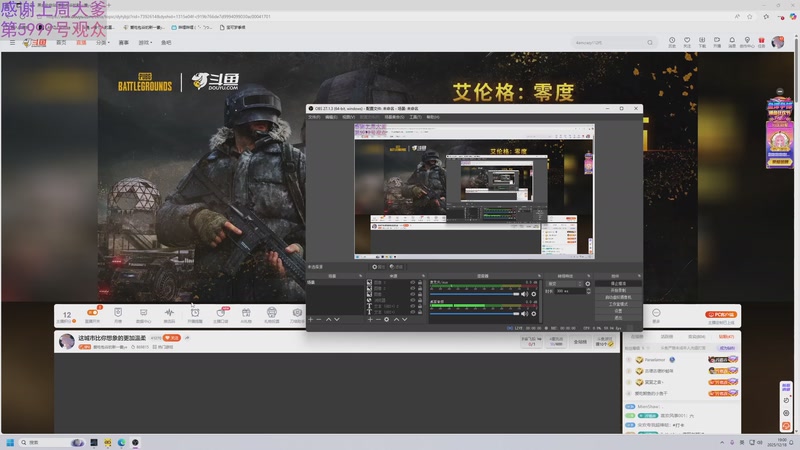Adjust the second mixer channel volume slider
The image size is (800, 450).
[x=474, y=314]
